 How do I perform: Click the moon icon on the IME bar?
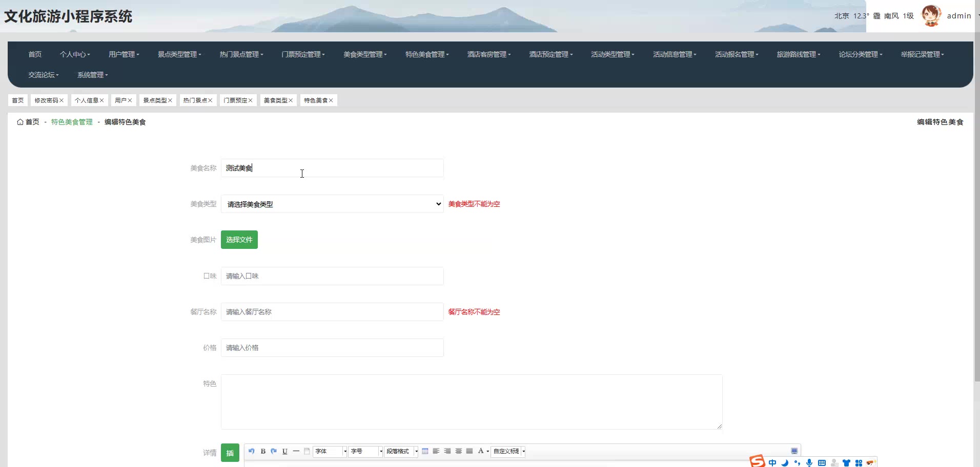coord(785,463)
